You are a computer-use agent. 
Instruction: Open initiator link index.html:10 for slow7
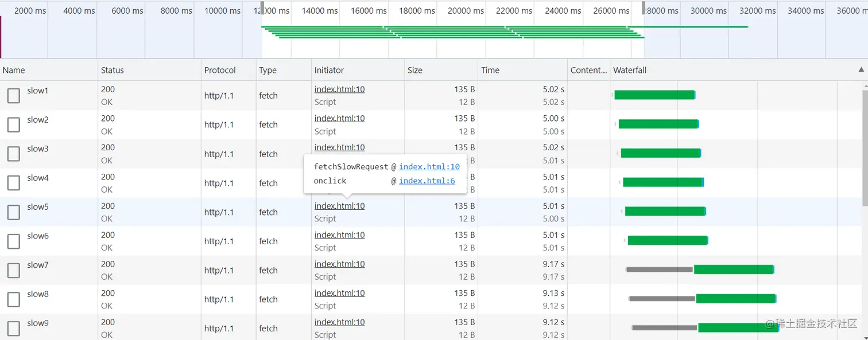coord(339,264)
